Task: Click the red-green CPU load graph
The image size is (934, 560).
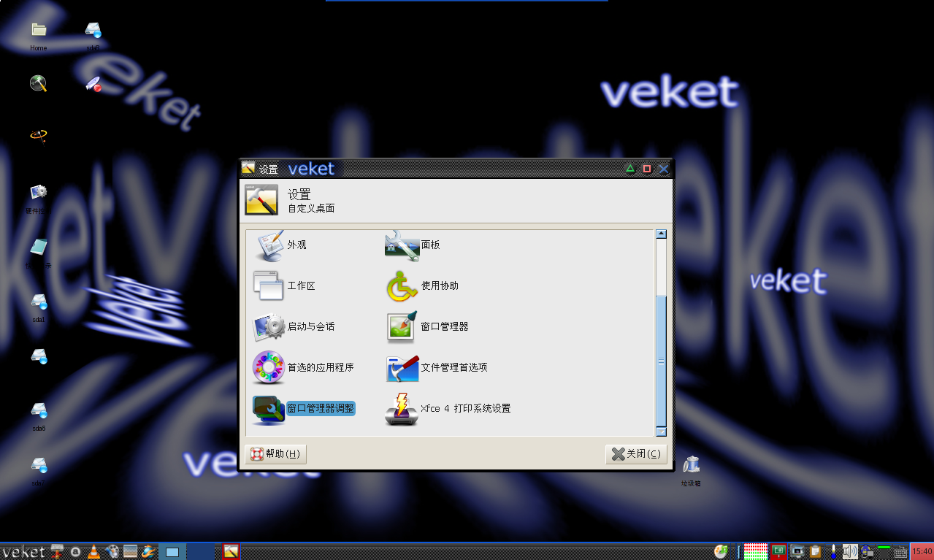Action: (756, 551)
